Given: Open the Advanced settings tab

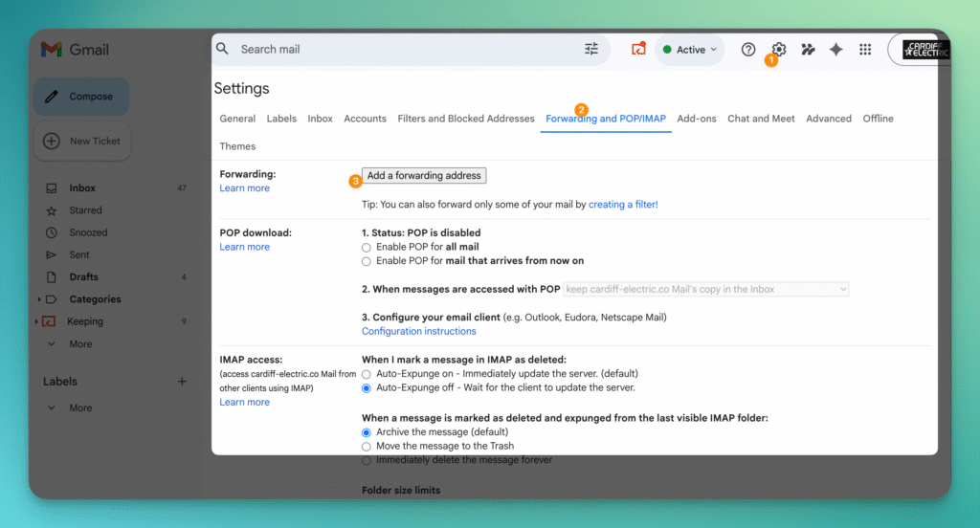Looking at the screenshot, I should click(x=828, y=119).
